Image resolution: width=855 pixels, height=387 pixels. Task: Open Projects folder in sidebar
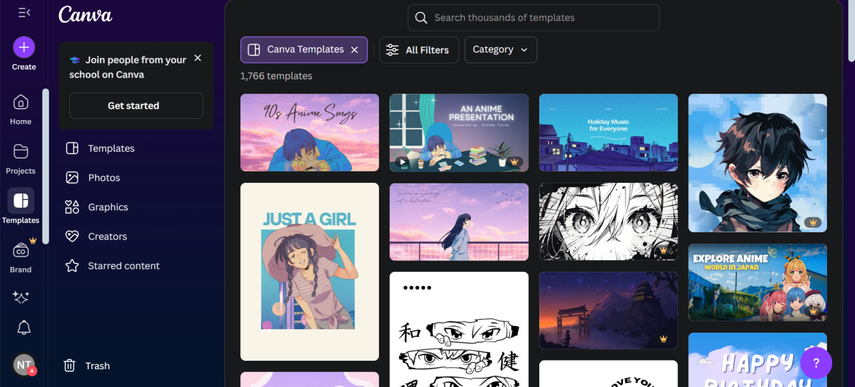(21, 159)
